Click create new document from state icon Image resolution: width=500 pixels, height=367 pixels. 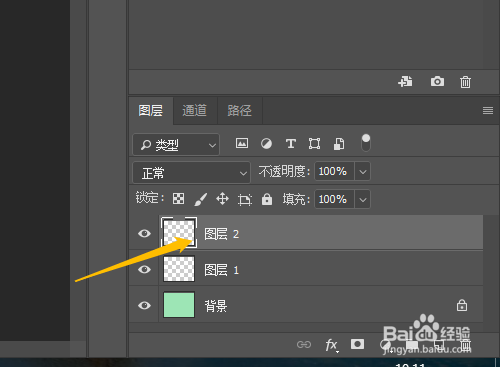coord(405,81)
